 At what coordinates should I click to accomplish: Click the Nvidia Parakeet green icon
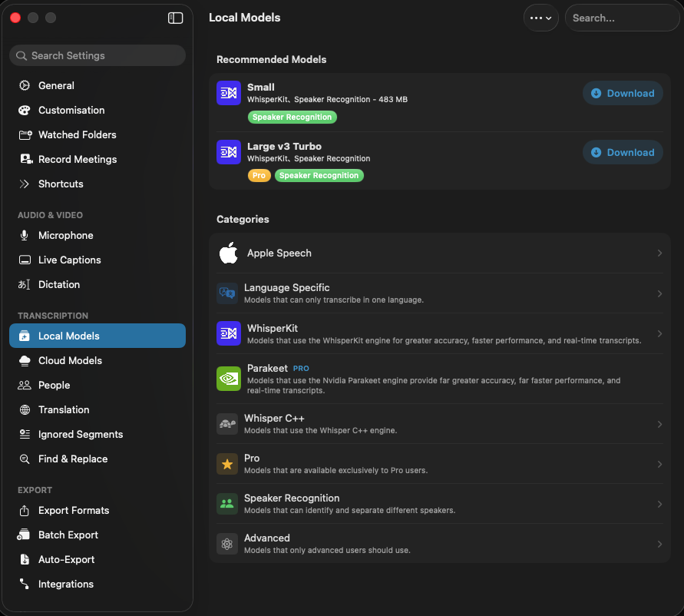pyautogui.click(x=229, y=379)
